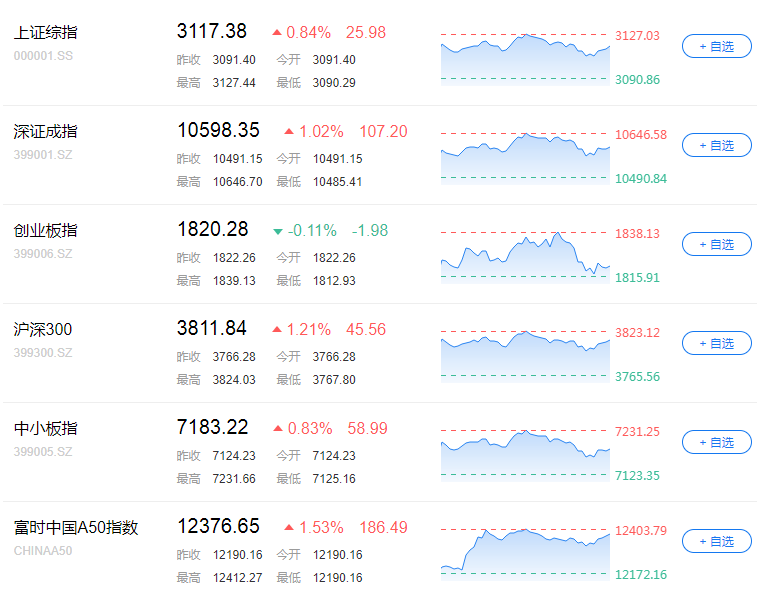Open the 创业板指 index name link
This screenshot has width=764, height=592.
(45, 230)
